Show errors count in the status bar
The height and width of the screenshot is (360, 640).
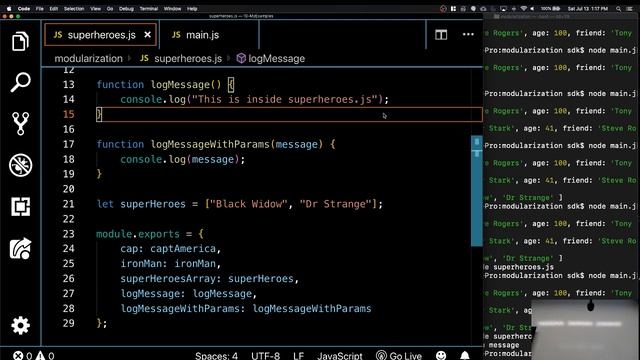[x=23, y=356]
